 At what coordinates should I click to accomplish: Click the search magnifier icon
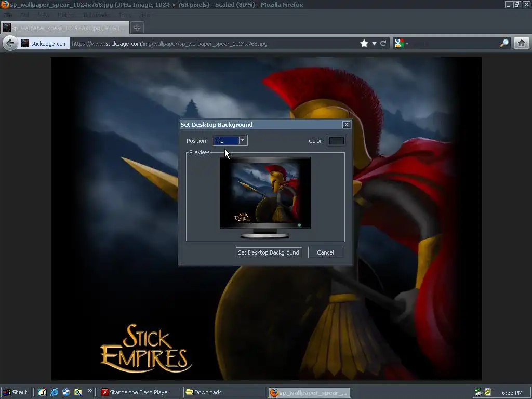click(x=504, y=43)
